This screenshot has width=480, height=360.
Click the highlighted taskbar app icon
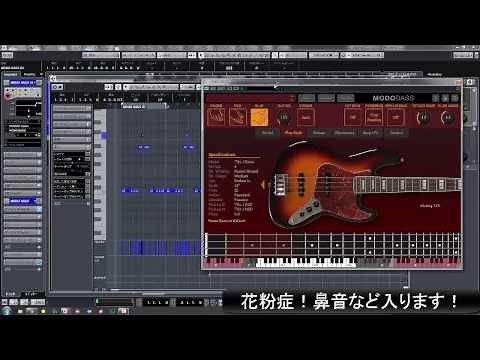pos(123,311)
